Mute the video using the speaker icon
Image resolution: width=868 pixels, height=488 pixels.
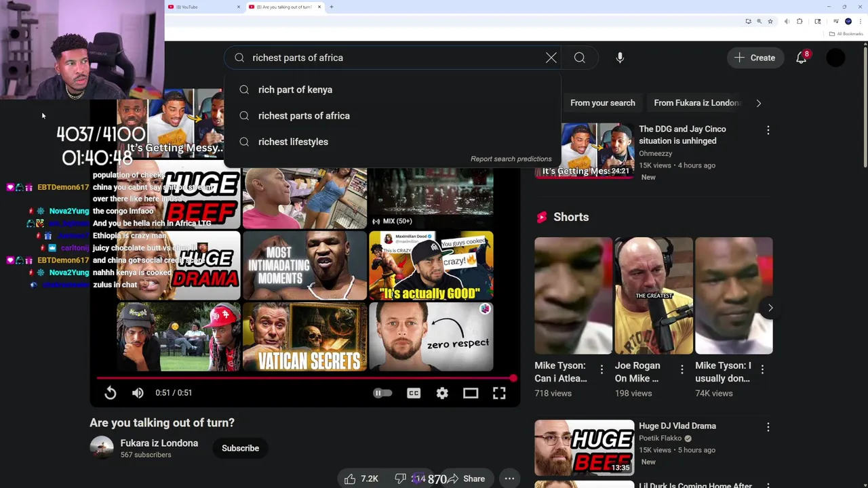coord(138,392)
